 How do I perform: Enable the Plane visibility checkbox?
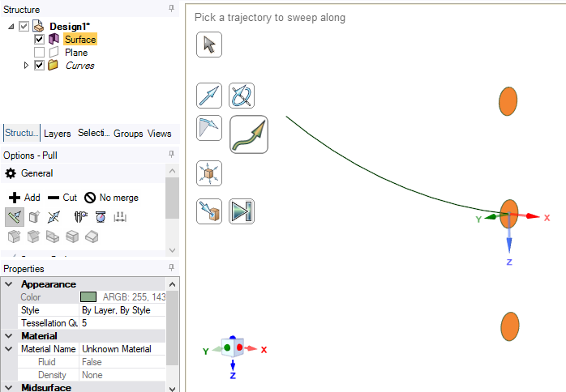tap(40, 53)
